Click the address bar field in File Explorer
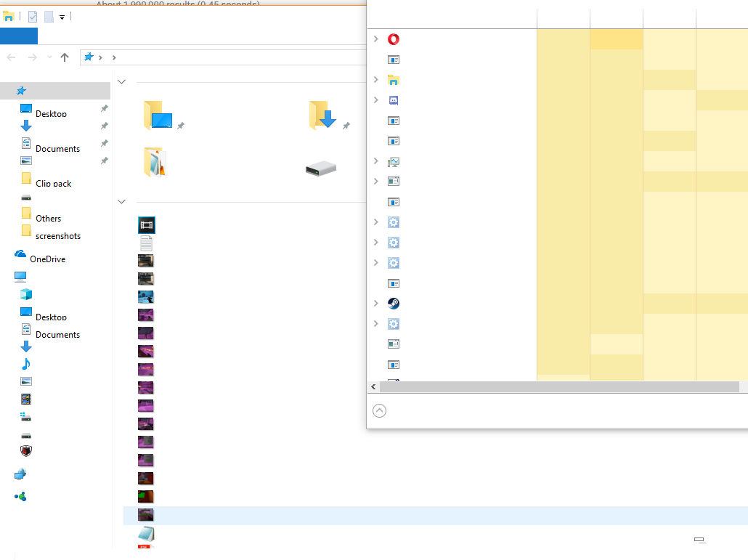 223,57
